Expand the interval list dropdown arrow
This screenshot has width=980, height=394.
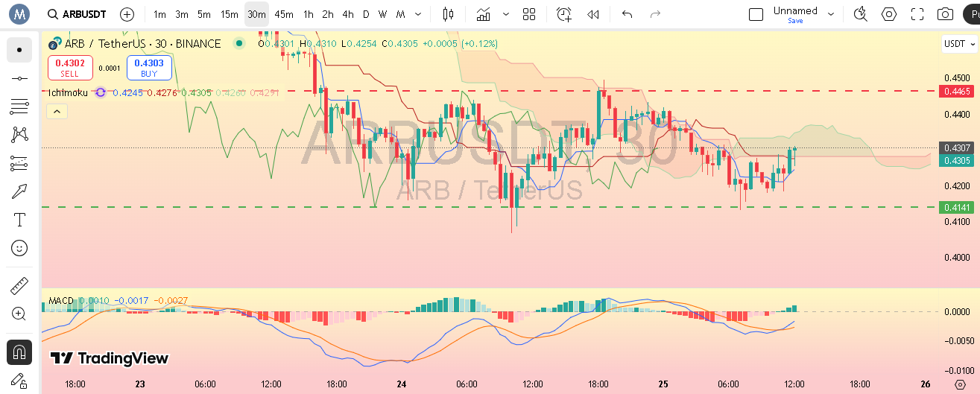[x=417, y=14]
